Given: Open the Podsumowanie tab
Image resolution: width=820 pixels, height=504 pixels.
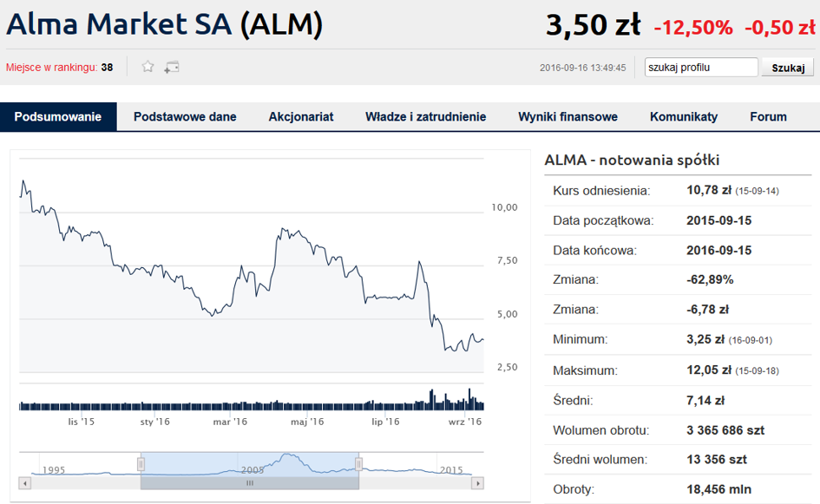Looking at the screenshot, I should (x=58, y=117).
